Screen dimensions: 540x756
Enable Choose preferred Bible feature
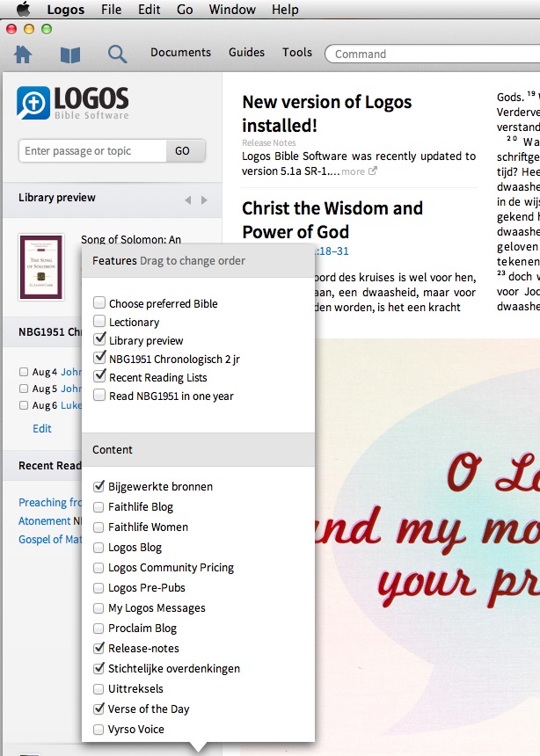click(x=99, y=302)
